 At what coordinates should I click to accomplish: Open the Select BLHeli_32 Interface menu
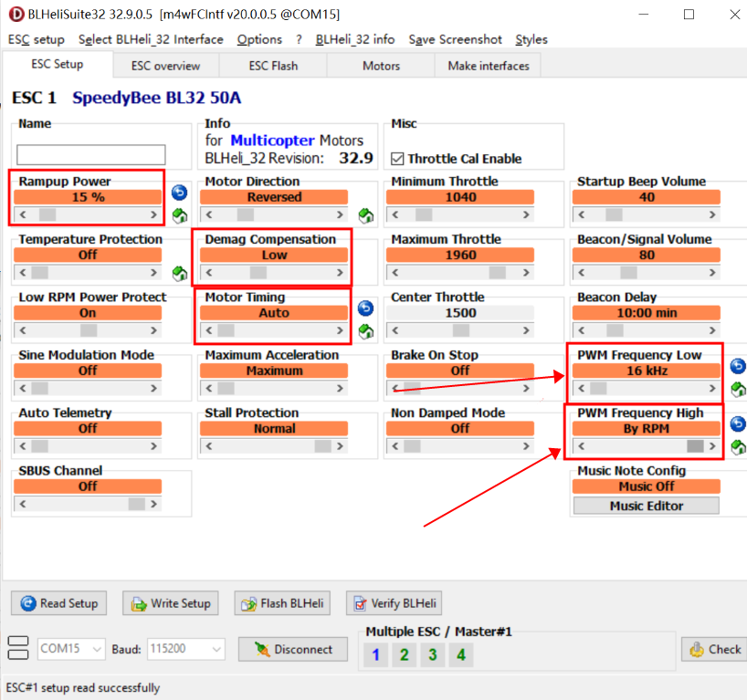(x=151, y=39)
